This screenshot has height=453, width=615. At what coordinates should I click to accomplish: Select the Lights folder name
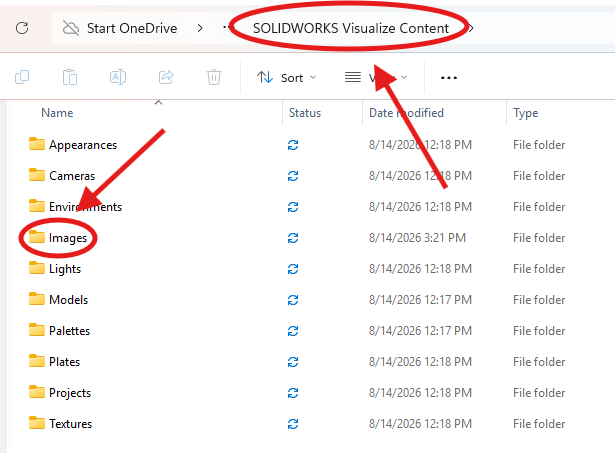65,269
